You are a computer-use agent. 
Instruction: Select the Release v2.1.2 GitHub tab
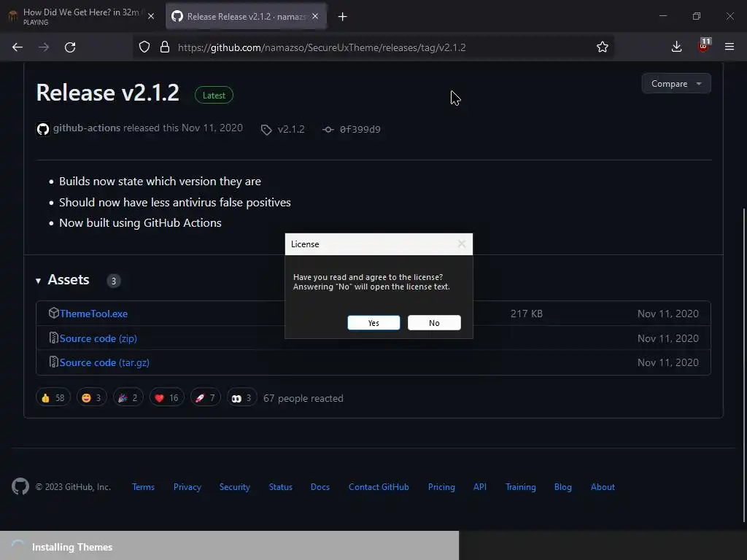(246, 16)
